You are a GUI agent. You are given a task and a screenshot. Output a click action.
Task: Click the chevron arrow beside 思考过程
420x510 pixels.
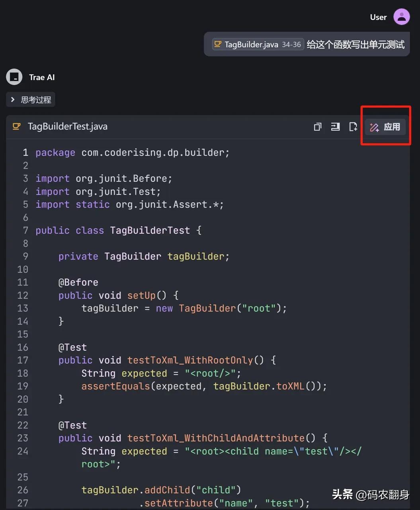coord(13,100)
